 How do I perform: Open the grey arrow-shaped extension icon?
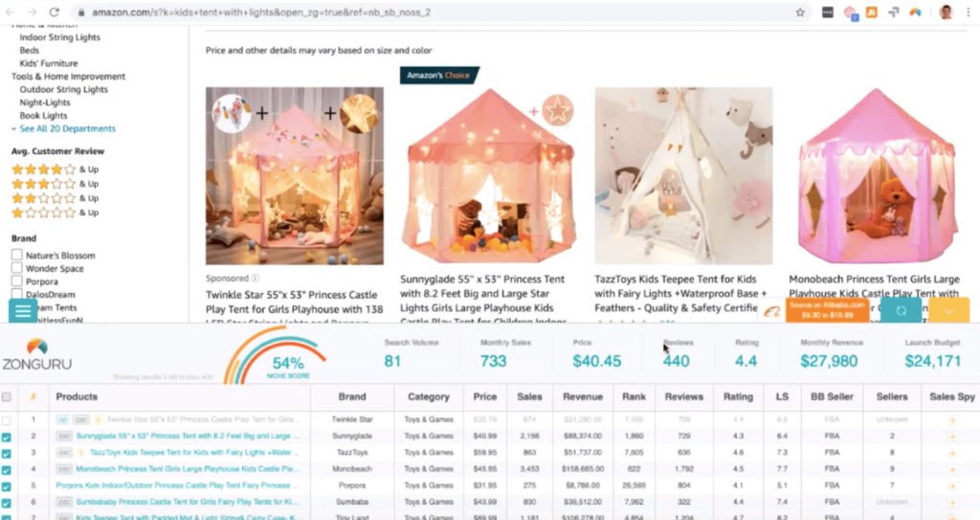(893, 12)
